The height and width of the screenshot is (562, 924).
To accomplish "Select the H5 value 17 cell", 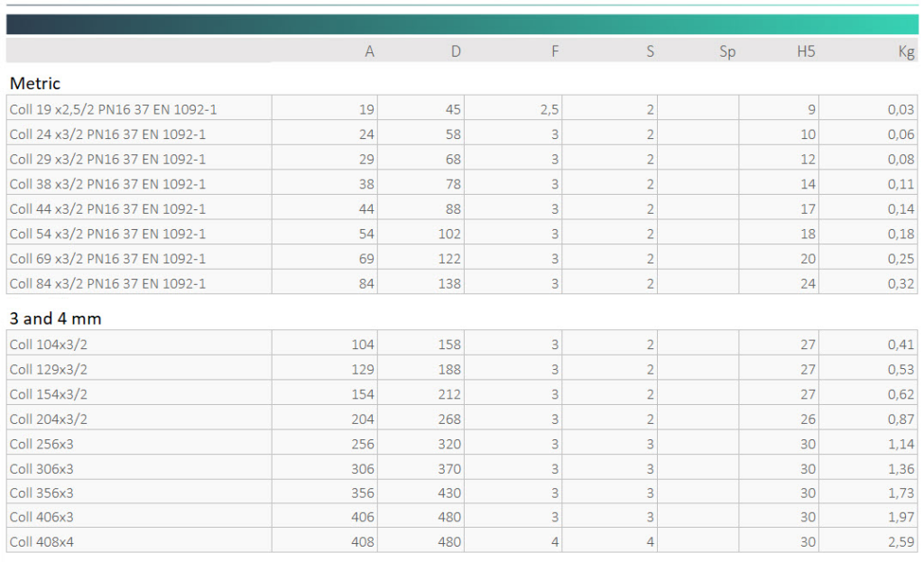I will pos(808,208).
